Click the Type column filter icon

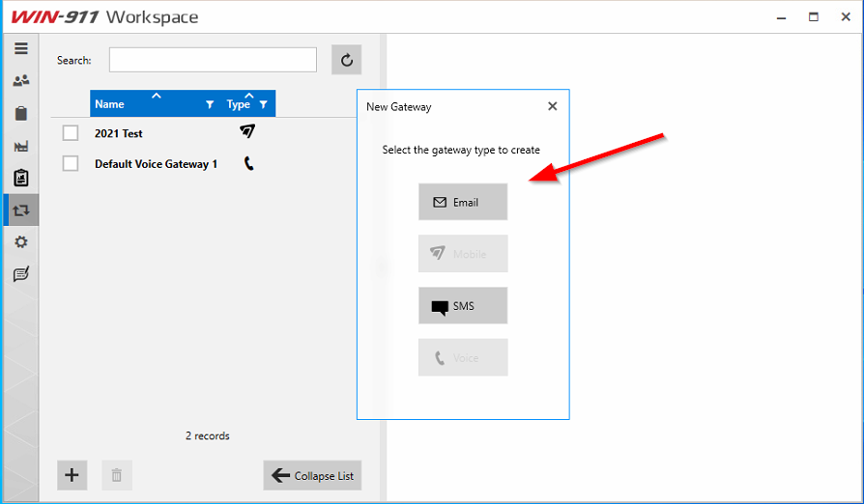pyautogui.click(x=264, y=104)
